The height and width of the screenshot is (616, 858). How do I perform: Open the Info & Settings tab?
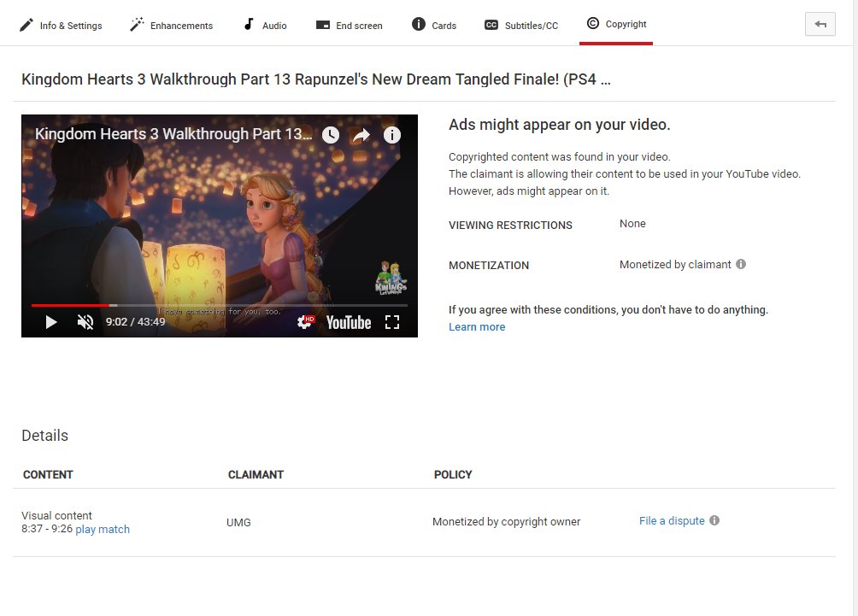tap(61, 25)
